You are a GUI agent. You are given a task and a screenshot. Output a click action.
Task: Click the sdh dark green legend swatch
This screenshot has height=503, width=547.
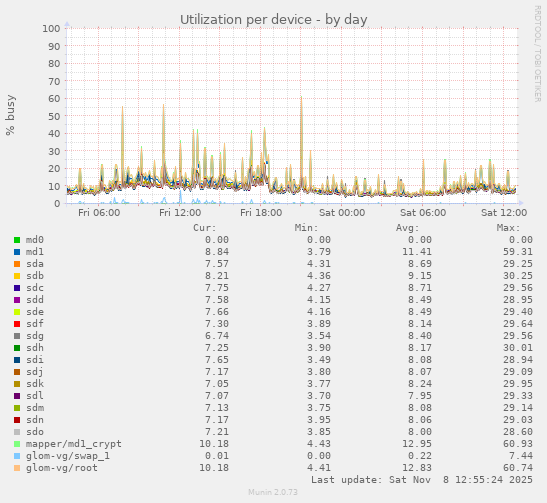[17, 348]
